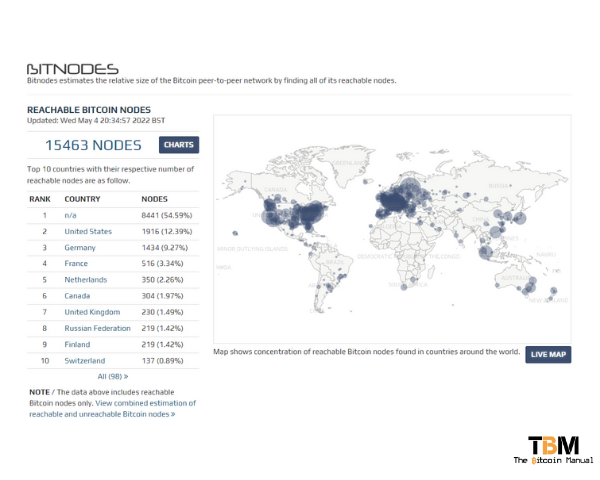Click the map caption text
The image size is (600, 480).
tap(367, 351)
